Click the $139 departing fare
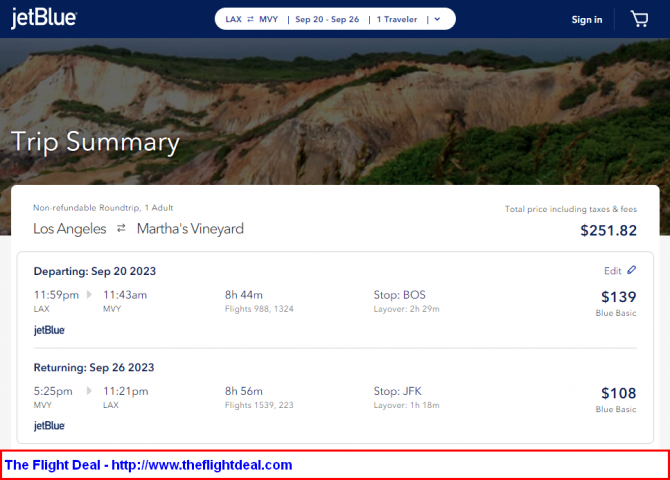This screenshot has width=670, height=480. pyautogui.click(x=619, y=297)
